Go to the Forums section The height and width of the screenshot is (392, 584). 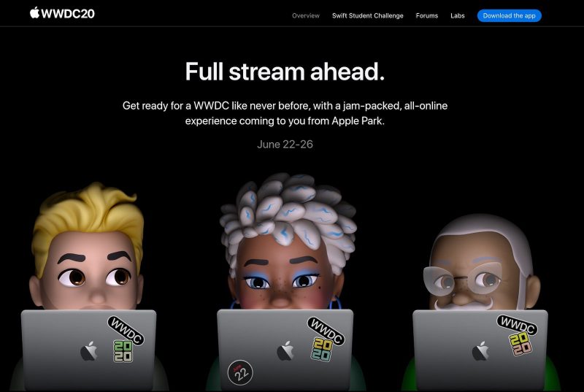[x=427, y=15]
